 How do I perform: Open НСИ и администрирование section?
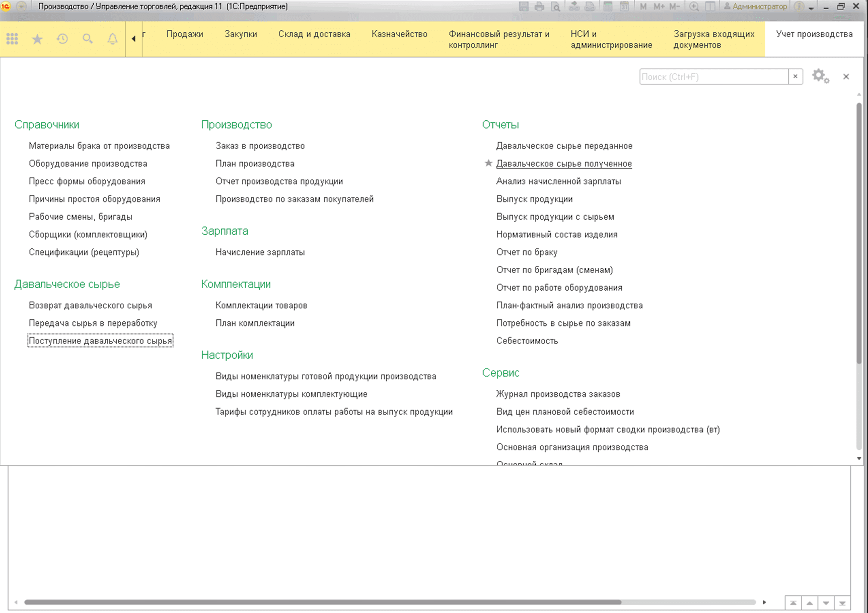(x=611, y=39)
